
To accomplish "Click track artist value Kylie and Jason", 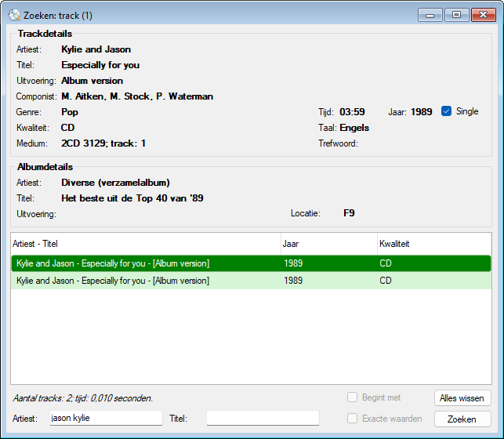I will point(96,49).
